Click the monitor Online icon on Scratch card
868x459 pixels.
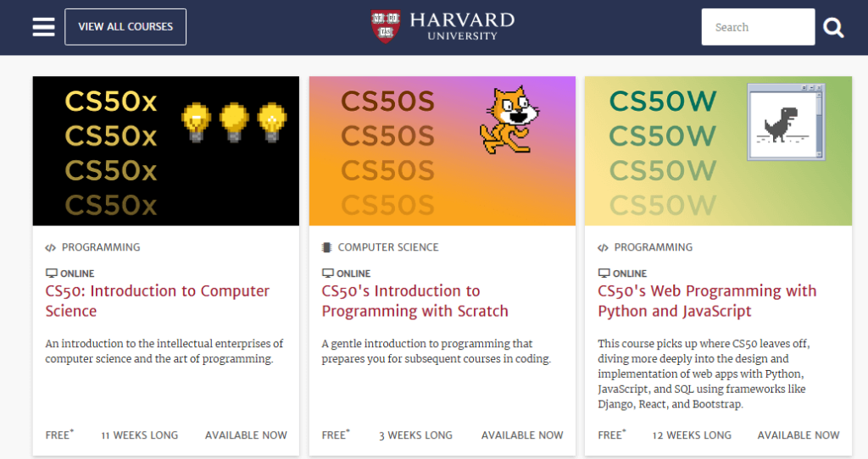pyautogui.click(x=327, y=274)
